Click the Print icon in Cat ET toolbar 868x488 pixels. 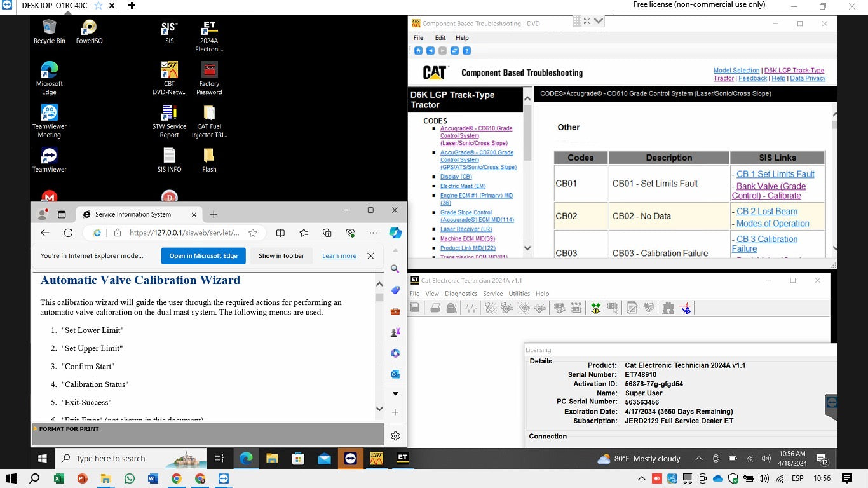click(x=435, y=308)
